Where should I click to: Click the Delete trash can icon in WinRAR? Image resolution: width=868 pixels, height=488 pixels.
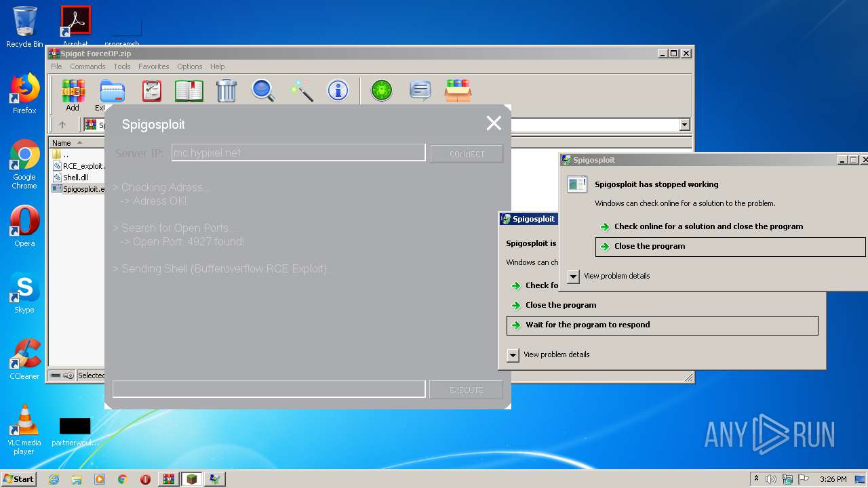pos(226,91)
